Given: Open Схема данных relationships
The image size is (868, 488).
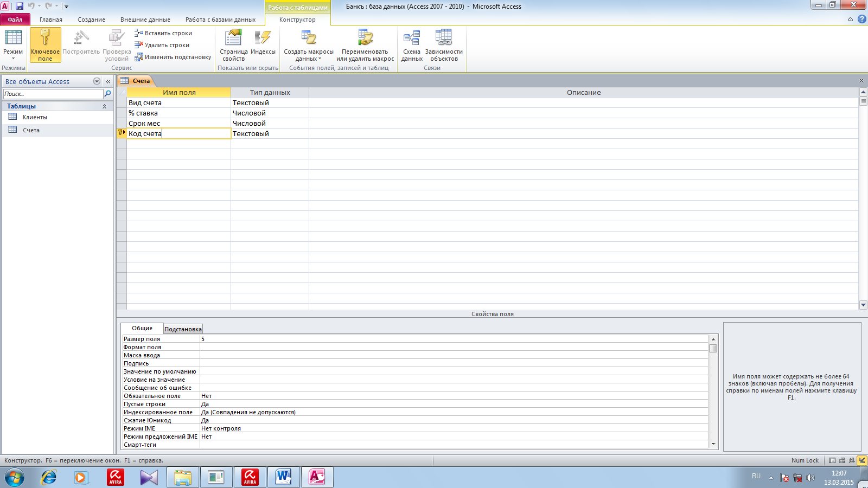Looking at the screenshot, I should click(412, 46).
